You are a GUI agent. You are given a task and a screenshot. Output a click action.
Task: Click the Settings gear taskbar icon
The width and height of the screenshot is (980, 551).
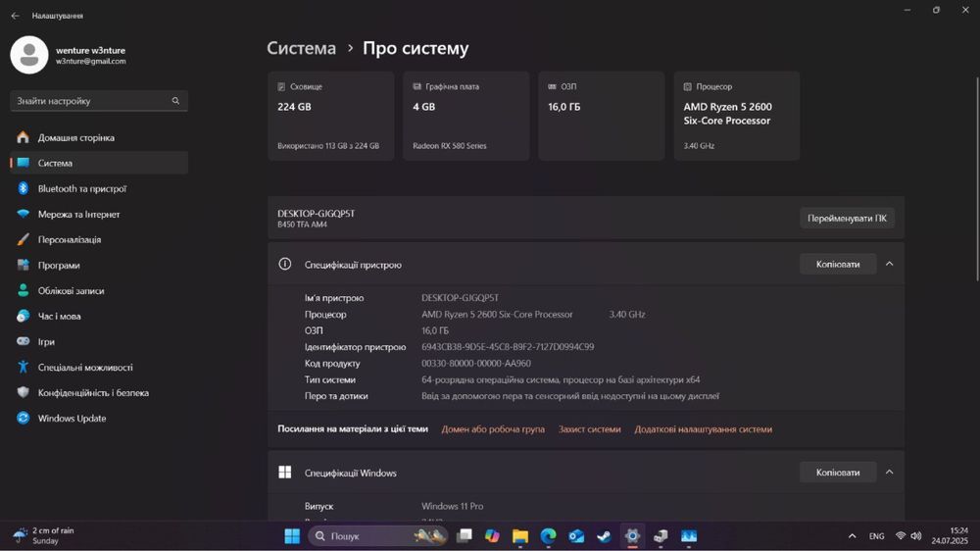point(632,536)
